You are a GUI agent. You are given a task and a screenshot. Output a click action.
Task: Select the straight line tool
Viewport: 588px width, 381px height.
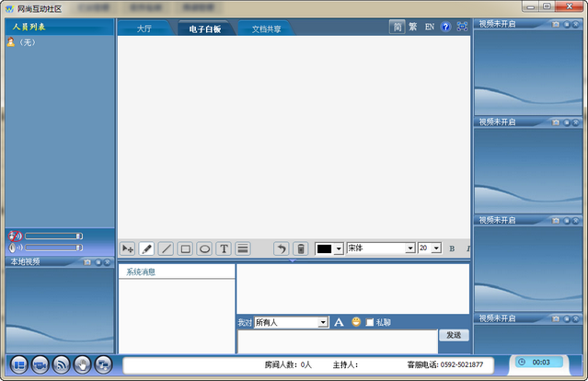[x=166, y=248]
